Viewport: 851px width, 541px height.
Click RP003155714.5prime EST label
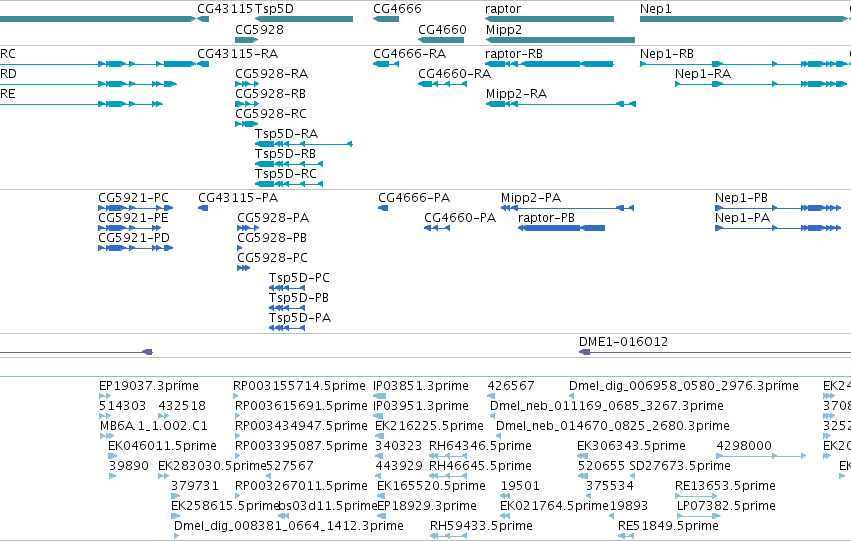point(300,386)
